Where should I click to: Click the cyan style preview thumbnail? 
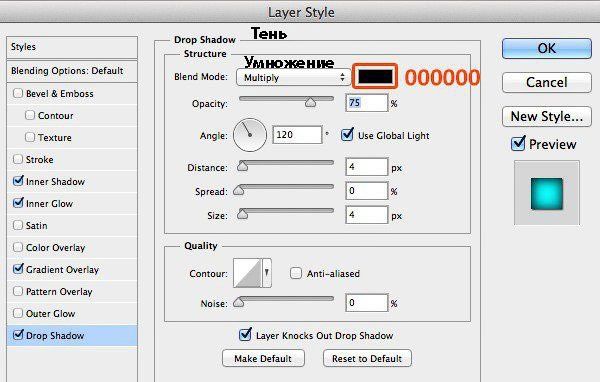click(x=547, y=194)
